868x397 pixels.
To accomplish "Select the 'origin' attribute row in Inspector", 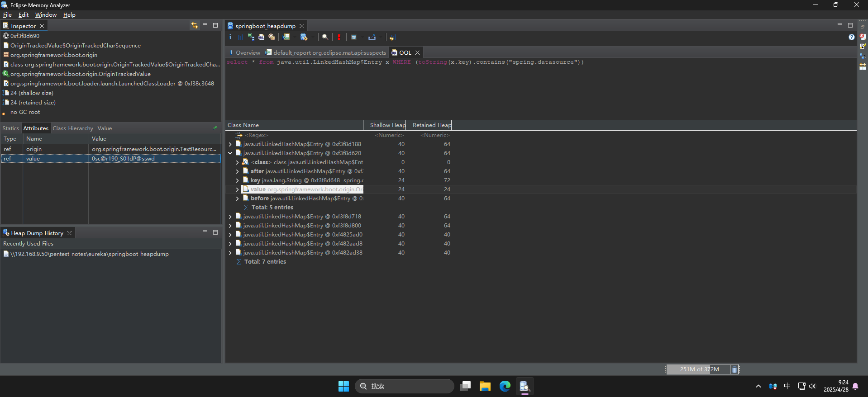I will 110,149.
